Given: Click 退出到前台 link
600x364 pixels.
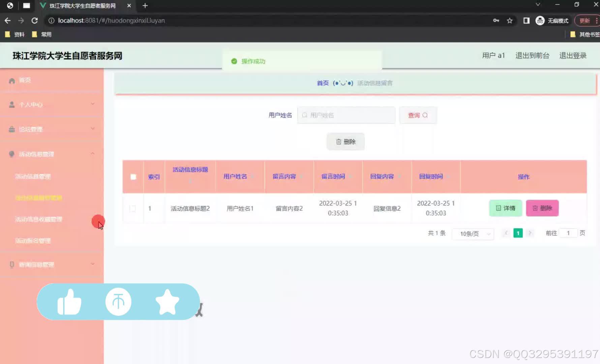Looking at the screenshot, I should point(532,56).
